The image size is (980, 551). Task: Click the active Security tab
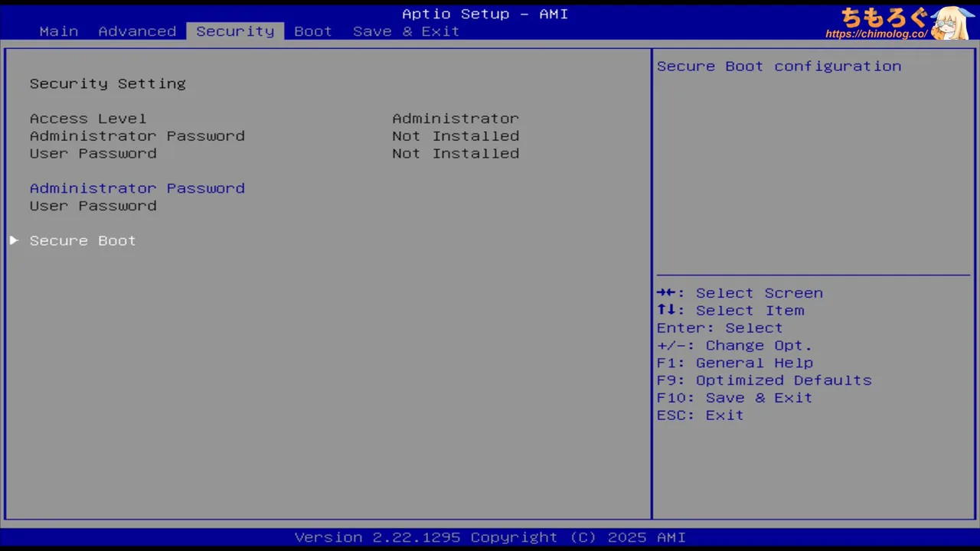pyautogui.click(x=235, y=31)
